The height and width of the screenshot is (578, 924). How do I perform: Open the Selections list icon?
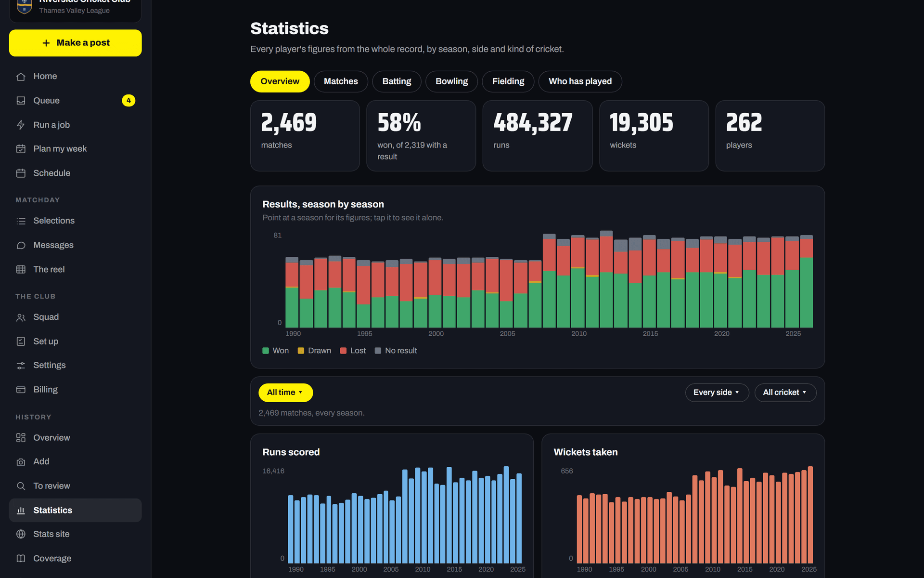coord(21,221)
